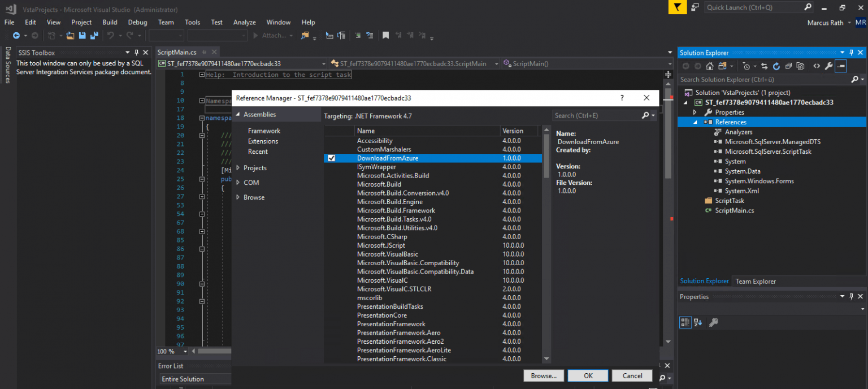
Task: Click Collapse All icon in Solution Explorer
Action: pos(788,66)
